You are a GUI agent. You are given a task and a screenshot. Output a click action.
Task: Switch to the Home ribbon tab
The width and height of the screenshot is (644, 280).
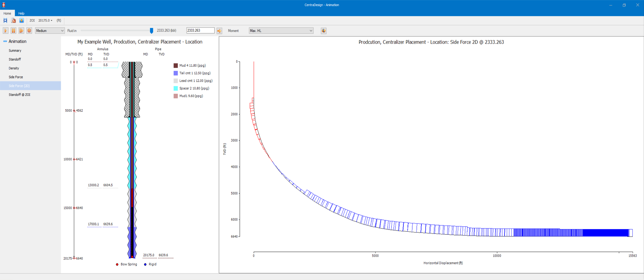tap(7, 13)
